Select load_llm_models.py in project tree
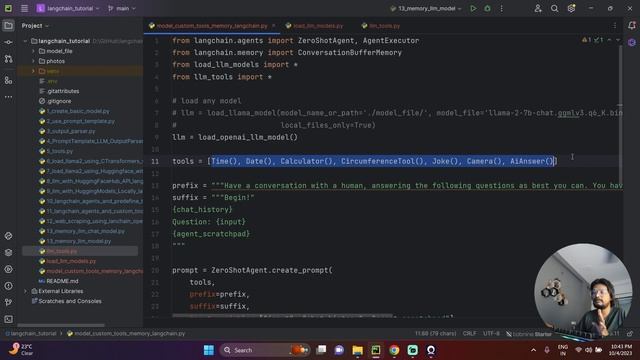 tap(67, 261)
